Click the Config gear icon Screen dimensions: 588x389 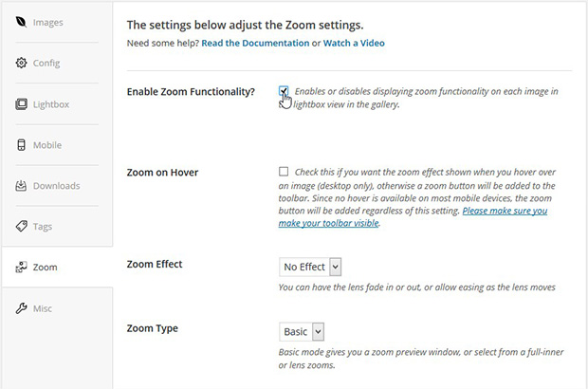[21, 63]
